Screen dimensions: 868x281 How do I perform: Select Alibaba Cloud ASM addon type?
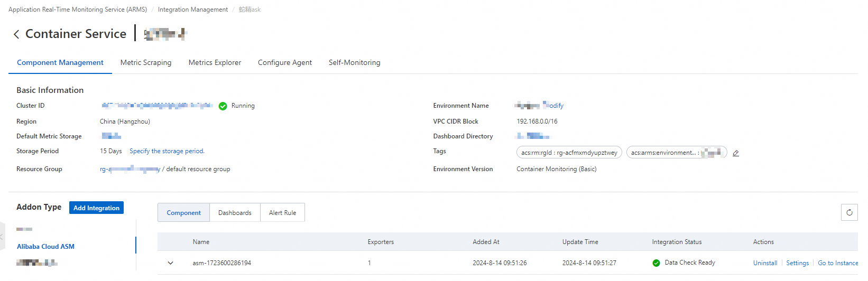click(x=45, y=247)
